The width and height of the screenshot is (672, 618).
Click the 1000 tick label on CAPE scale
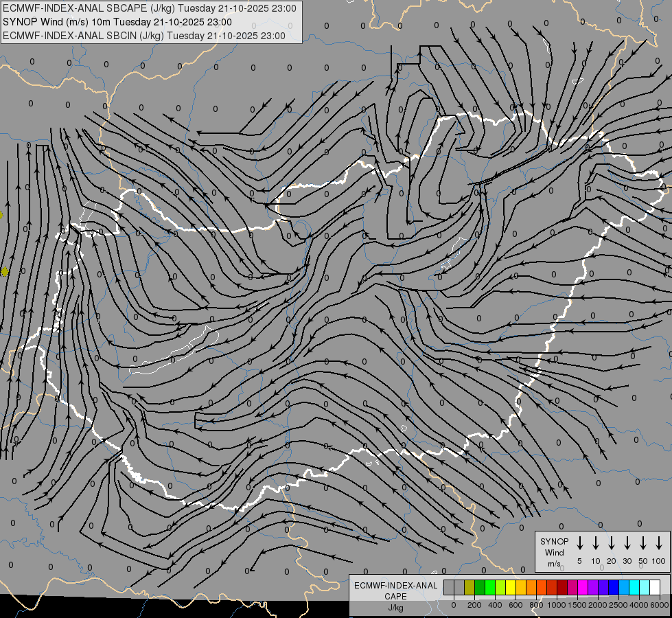(x=557, y=605)
